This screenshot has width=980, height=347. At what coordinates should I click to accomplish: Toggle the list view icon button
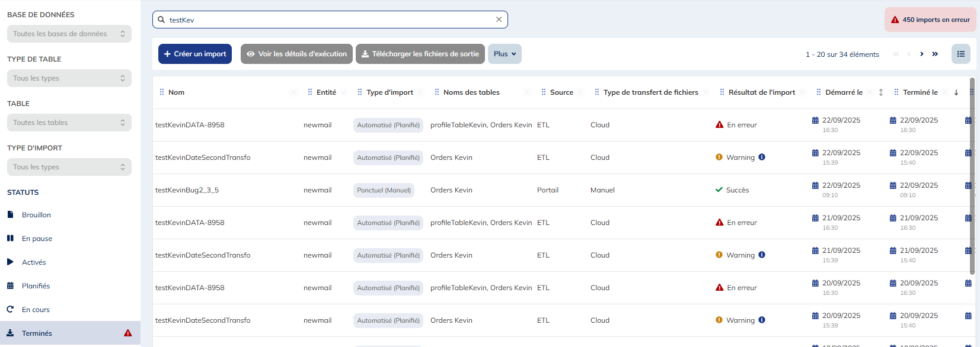[960, 54]
